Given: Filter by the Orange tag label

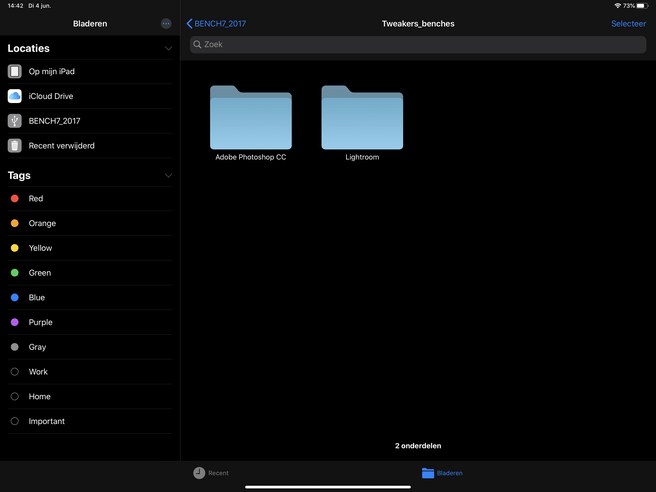Looking at the screenshot, I should click(42, 223).
